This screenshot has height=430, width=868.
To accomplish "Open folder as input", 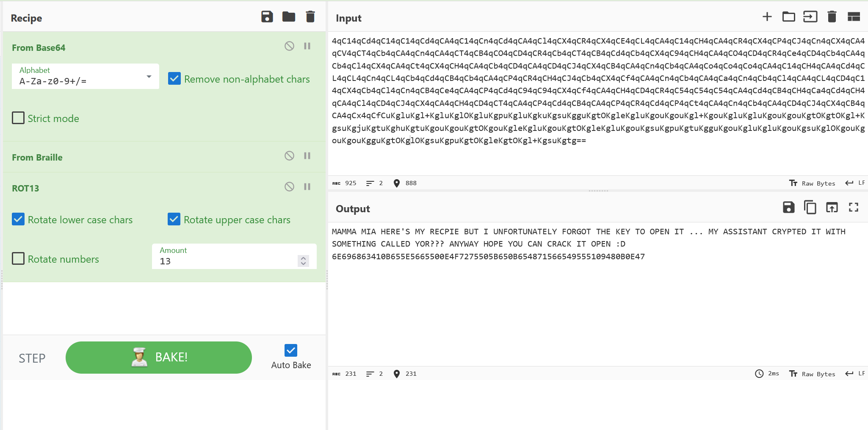I will (789, 17).
